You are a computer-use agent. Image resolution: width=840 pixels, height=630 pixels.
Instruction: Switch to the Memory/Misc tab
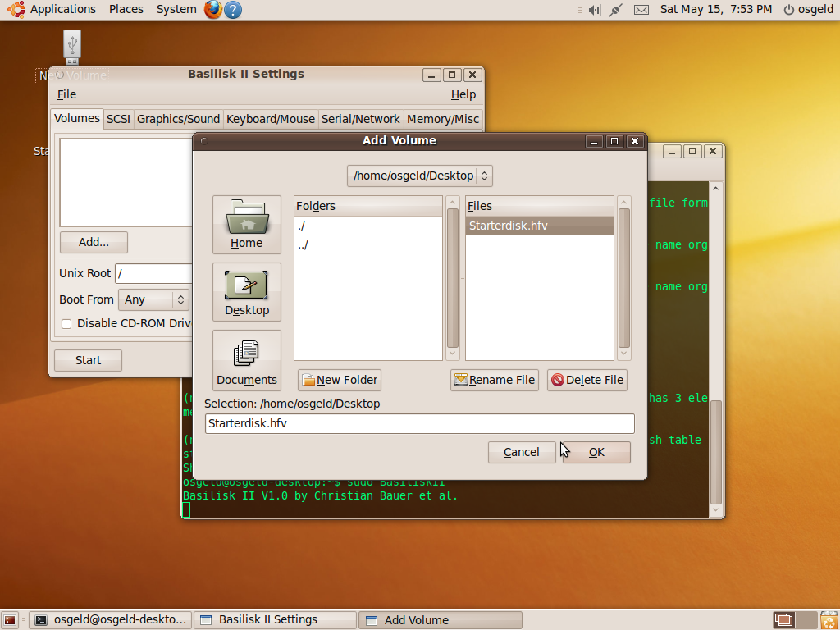443,118
